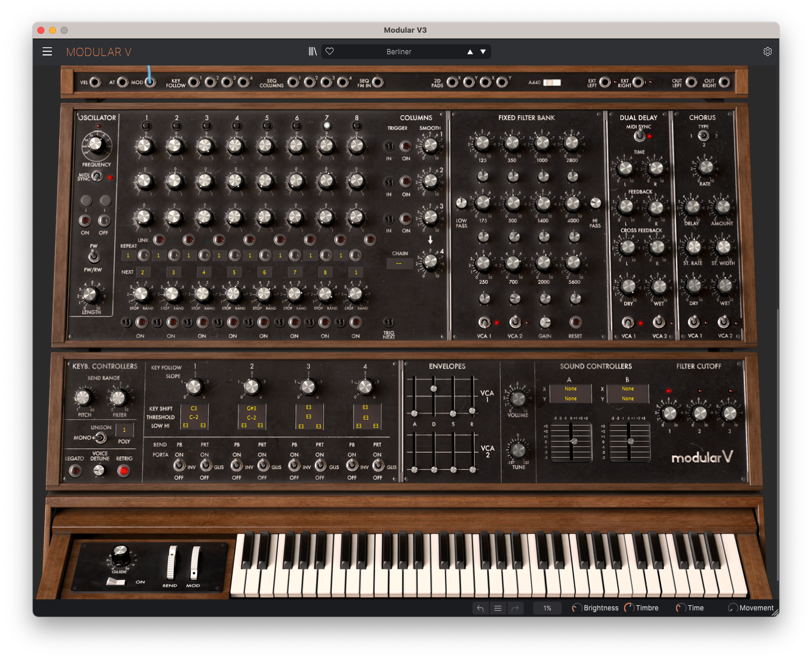812x660 pixels.
Task: Click the Sound Controller B pad slider
Action: [629, 441]
